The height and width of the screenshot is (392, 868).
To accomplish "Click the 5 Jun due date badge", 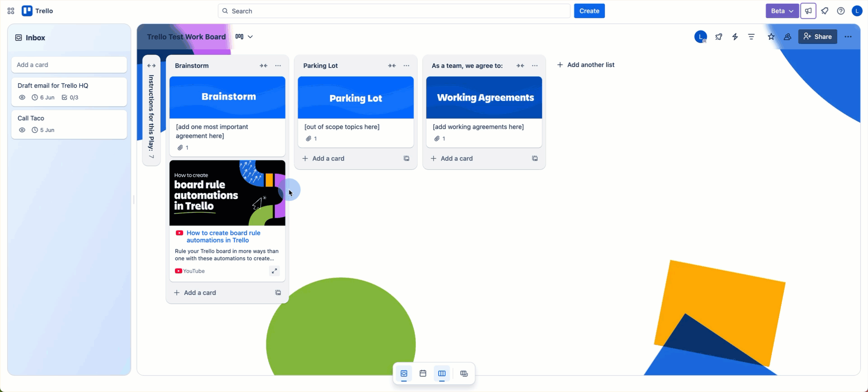I will tap(43, 130).
